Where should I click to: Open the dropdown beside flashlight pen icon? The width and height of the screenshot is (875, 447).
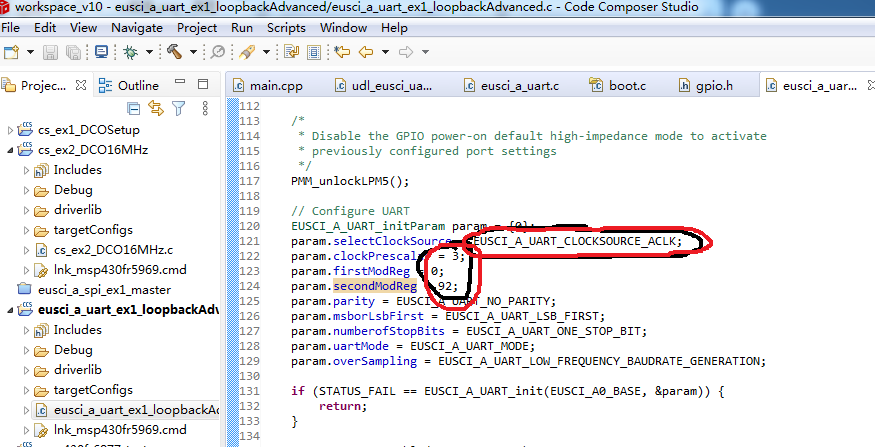(x=267, y=52)
